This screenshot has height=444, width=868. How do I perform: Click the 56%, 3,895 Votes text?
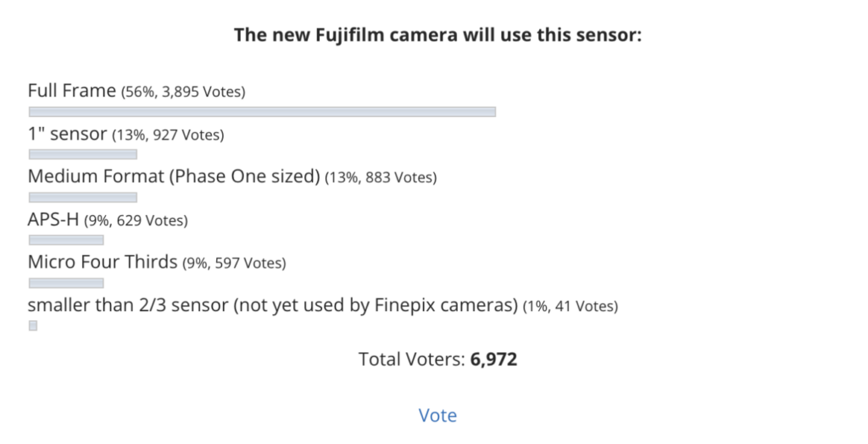coord(183,92)
